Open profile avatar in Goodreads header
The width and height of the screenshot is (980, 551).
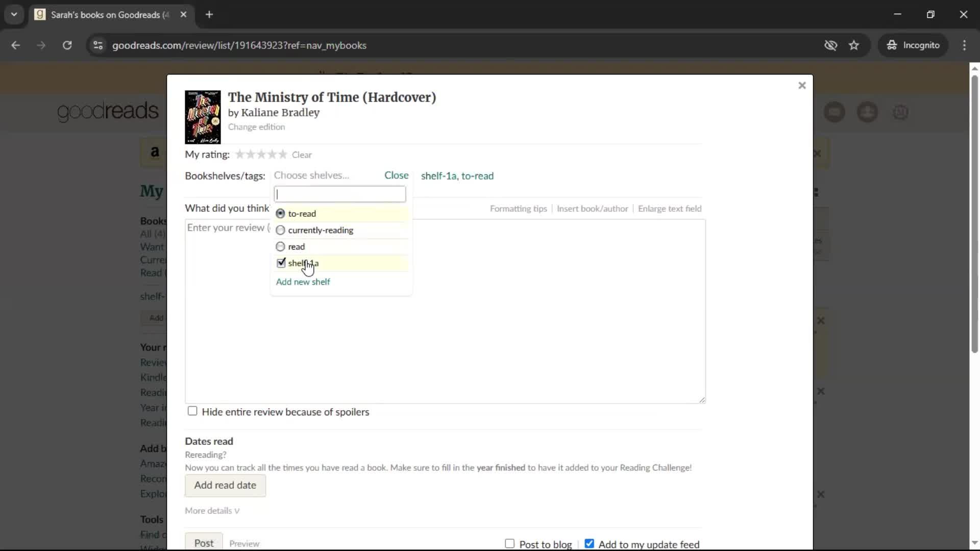[x=900, y=112]
